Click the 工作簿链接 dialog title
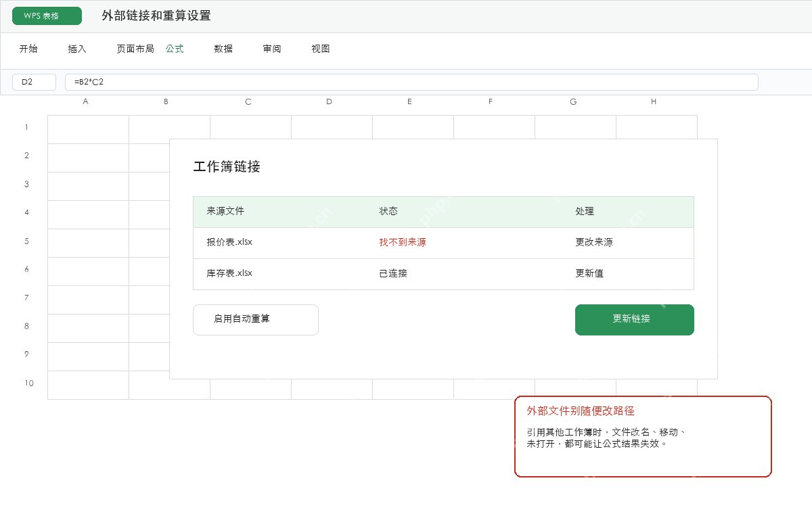Screen dimensions: 812x514 (227, 166)
